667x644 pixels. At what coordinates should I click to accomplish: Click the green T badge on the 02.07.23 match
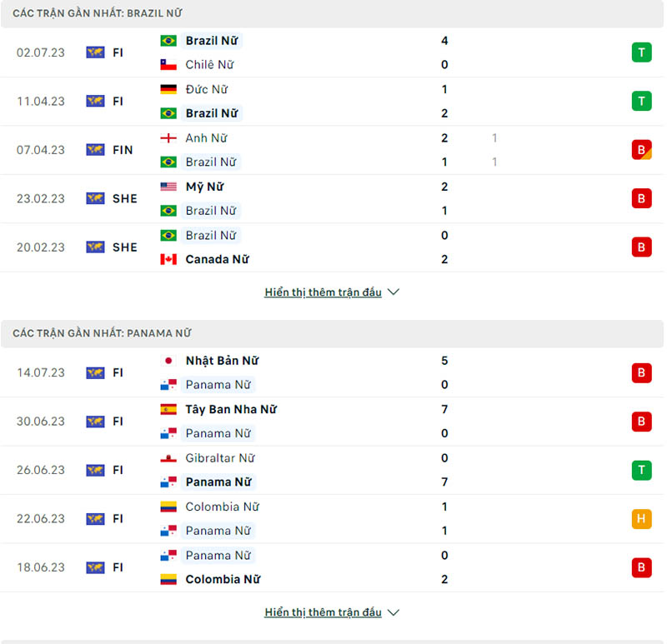point(641,52)
